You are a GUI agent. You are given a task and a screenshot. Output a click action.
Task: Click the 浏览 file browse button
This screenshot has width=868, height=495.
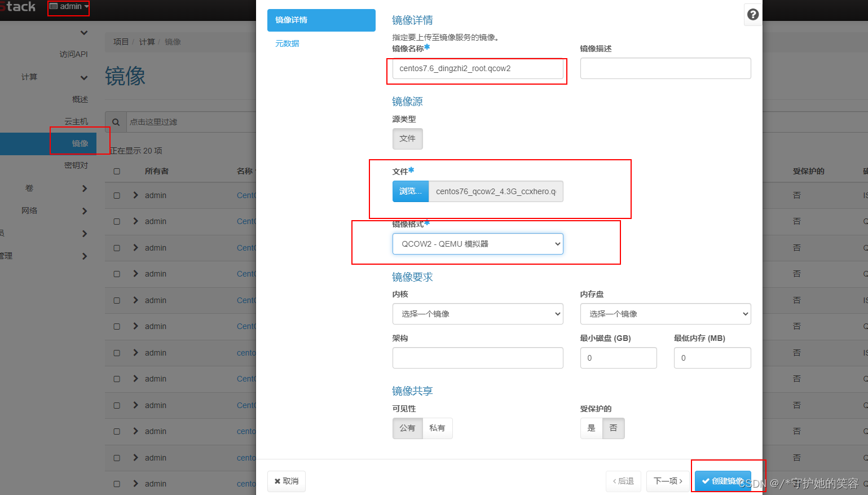coord(411,191)
